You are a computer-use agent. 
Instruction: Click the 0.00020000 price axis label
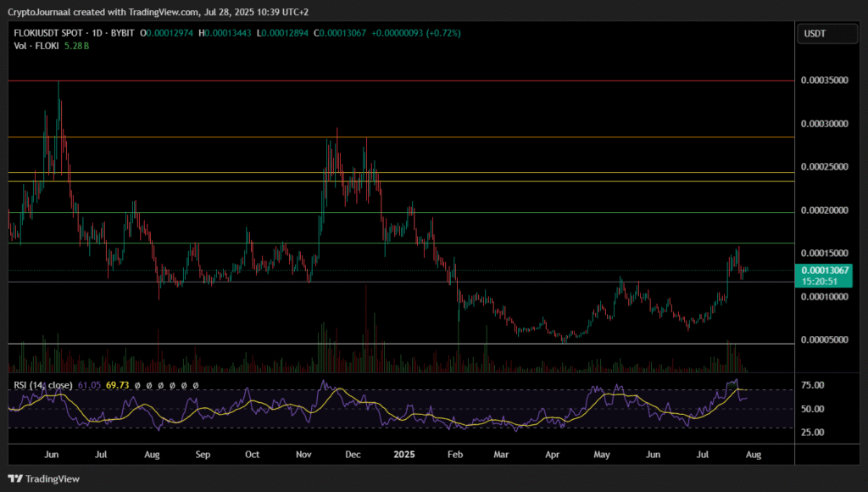(x=824, y=210)
